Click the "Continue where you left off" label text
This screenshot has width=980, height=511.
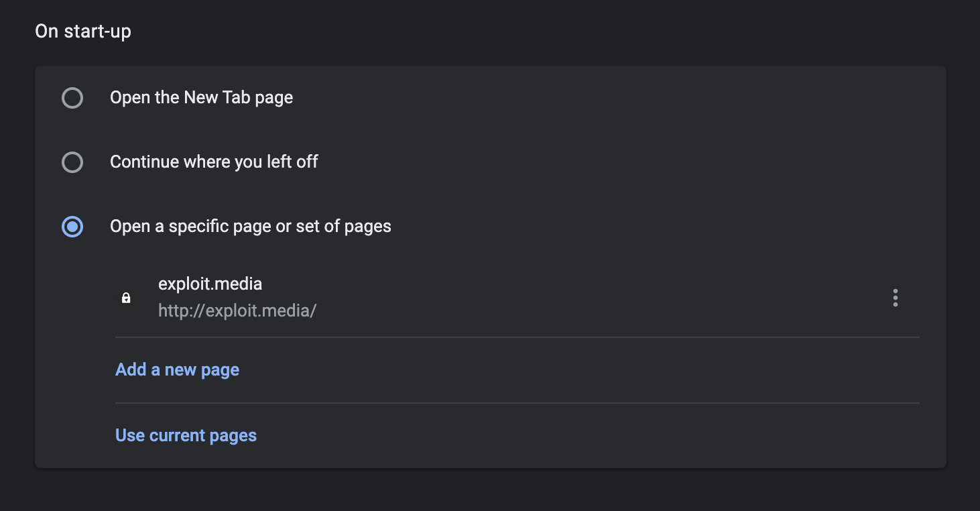(214, 162)
